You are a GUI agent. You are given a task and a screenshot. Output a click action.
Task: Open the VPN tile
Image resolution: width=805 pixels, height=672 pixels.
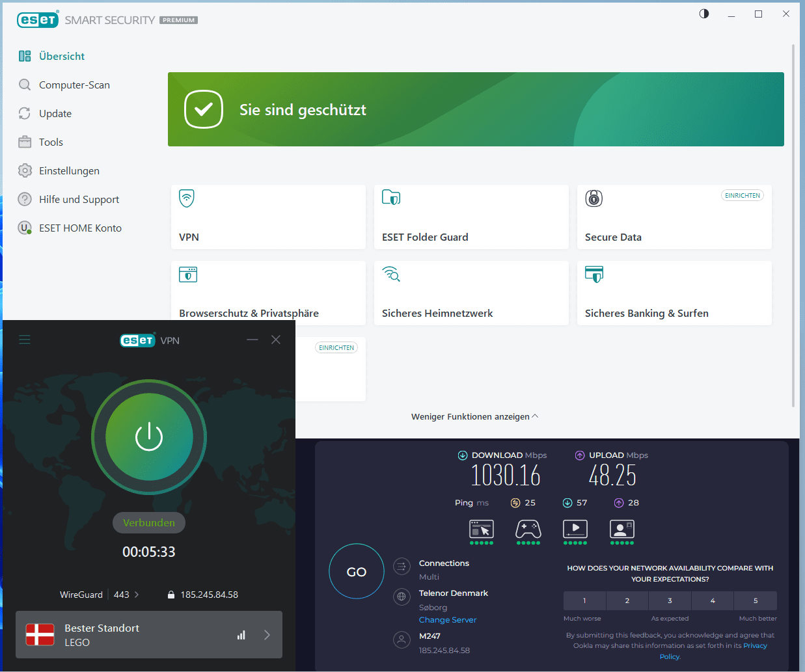click(x=268, y=217)
